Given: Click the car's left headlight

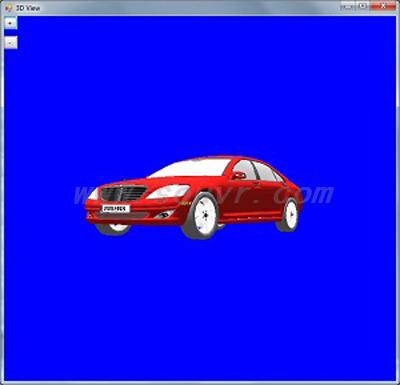Looking at the screenshot, I should pyautogui.click(x=168, y=192).
